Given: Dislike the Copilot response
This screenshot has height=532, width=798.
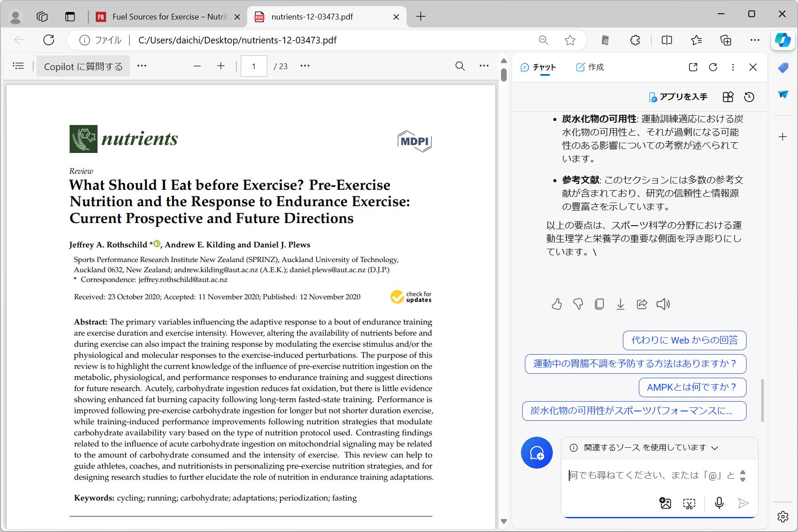Looking at the screenshot, I should click(578, 304).
